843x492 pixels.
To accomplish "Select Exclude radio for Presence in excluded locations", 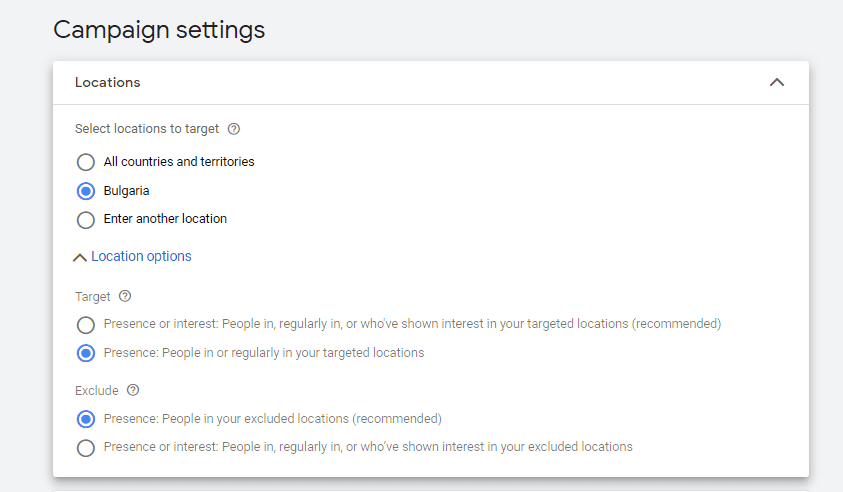I will pyautogui.click(x=86, y=419).
